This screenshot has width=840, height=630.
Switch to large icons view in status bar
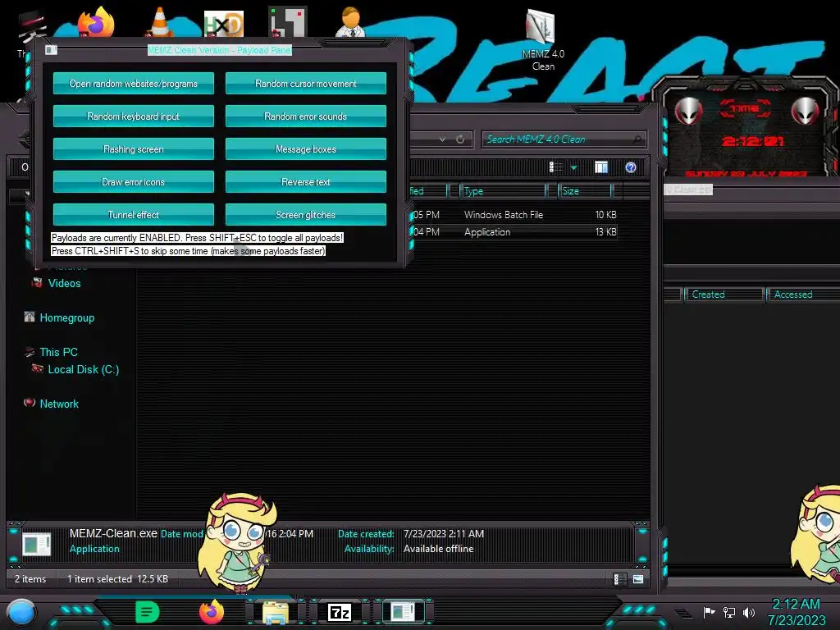[638, 579]
